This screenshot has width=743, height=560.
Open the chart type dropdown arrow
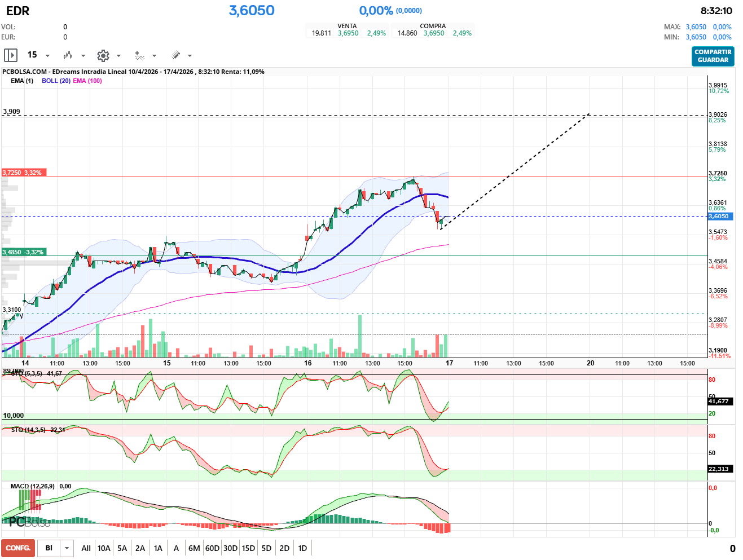click(83, 56)
